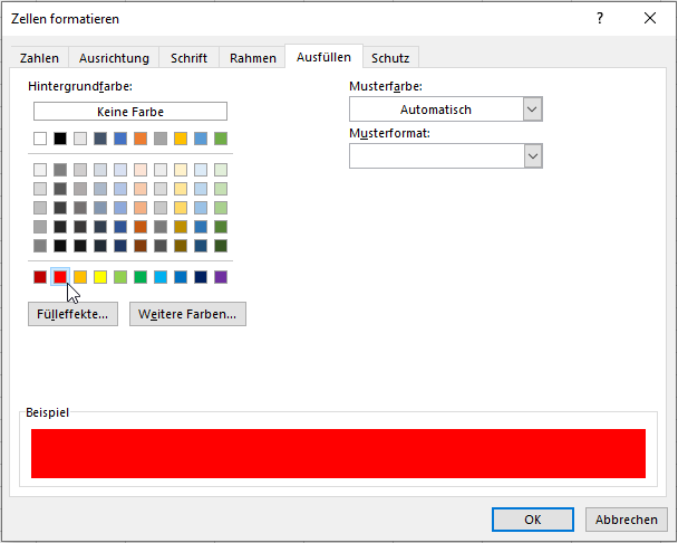Choose the standard light green swatch
Screen dimensions: 677x543
tap(120, 277)
